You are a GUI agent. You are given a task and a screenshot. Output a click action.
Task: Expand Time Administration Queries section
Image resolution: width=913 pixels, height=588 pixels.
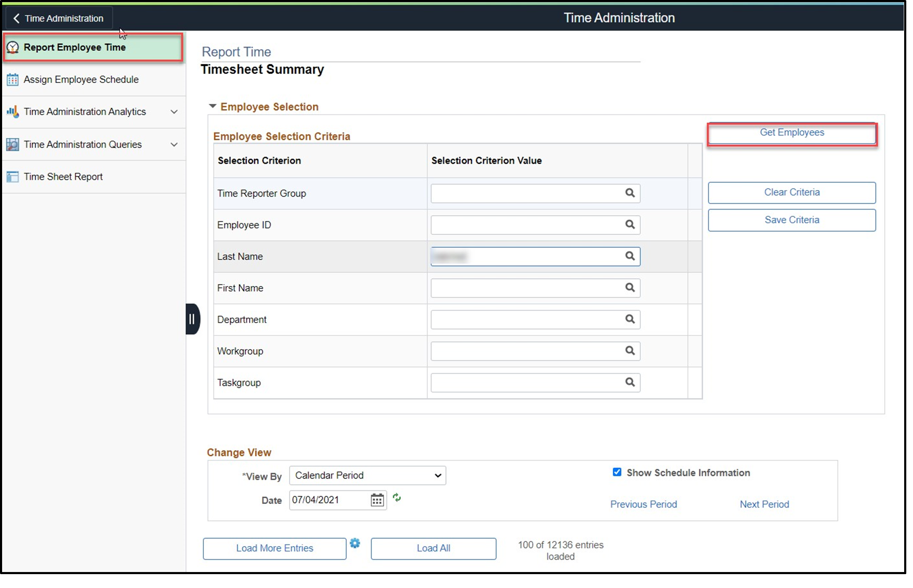coord(174,144)
